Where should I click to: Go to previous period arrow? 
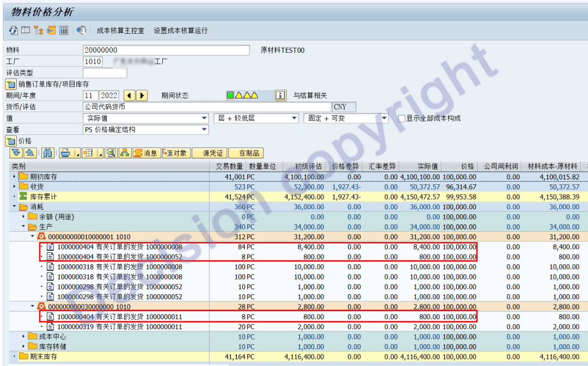[130, 96]
